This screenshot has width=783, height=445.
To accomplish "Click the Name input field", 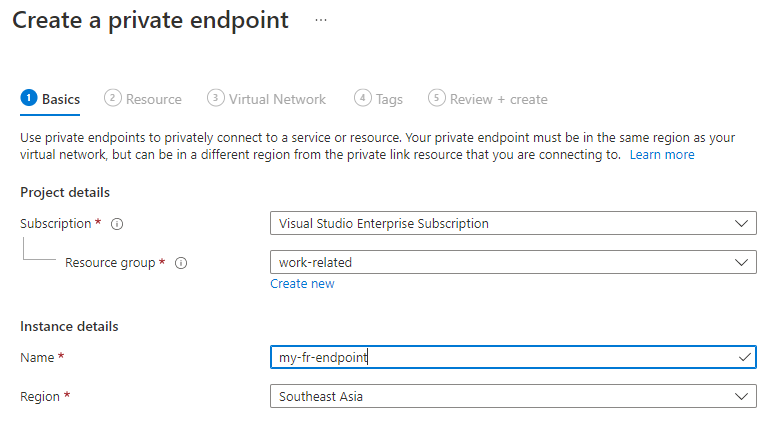I will [500, 357].
